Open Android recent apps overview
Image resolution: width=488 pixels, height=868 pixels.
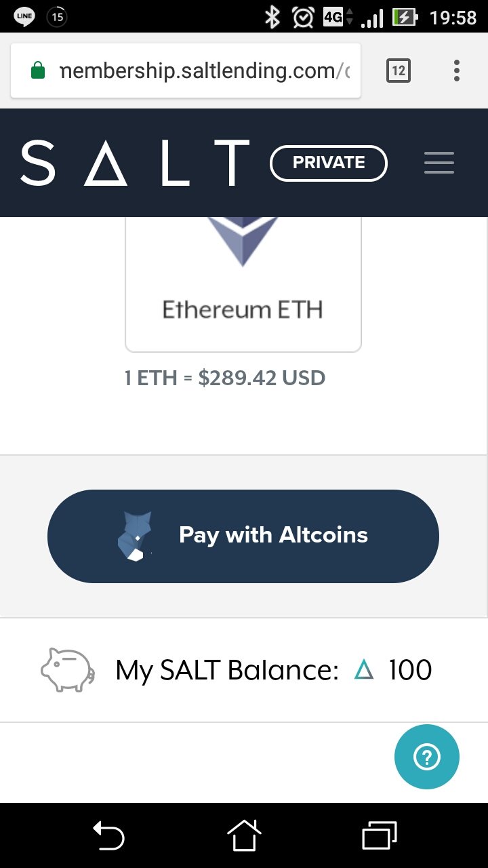(380, 835)
